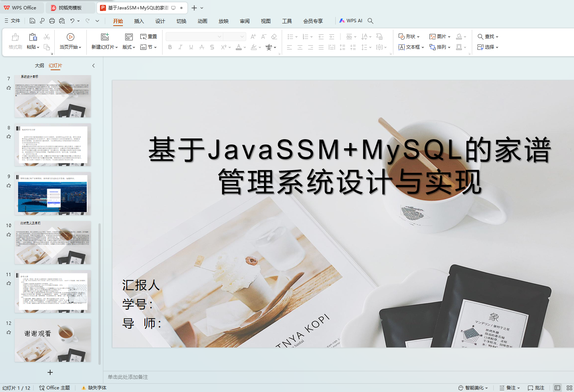Toggle Bold formatting
Viewport: 574px width, 392px height.
tap(170, 47)
